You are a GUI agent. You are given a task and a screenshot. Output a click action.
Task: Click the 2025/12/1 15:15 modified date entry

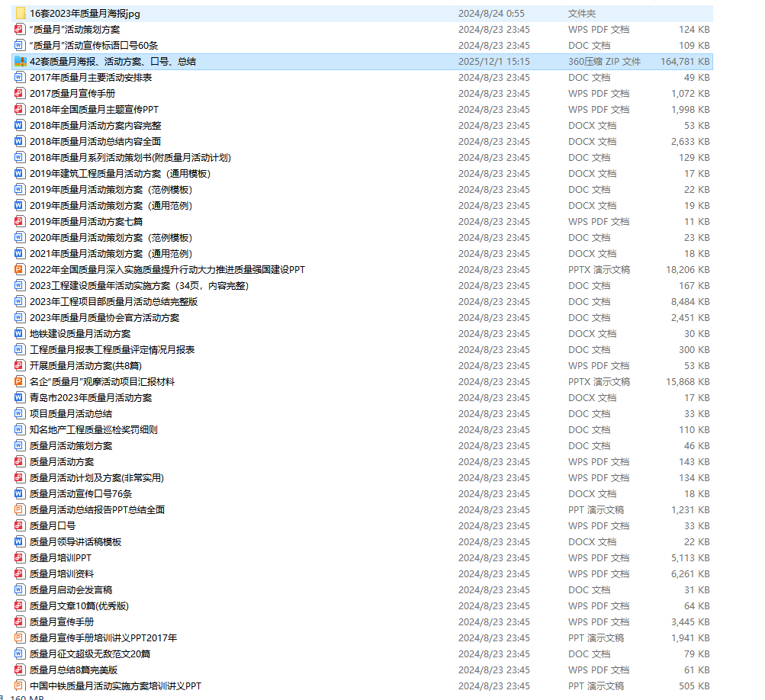(x=493, y=61)
